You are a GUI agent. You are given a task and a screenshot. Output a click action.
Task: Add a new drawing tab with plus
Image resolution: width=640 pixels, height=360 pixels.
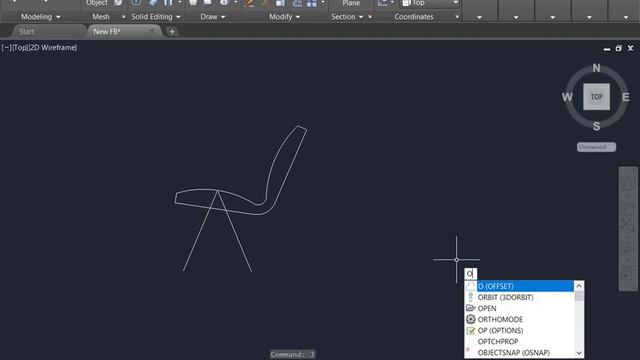tap(172, 31)
